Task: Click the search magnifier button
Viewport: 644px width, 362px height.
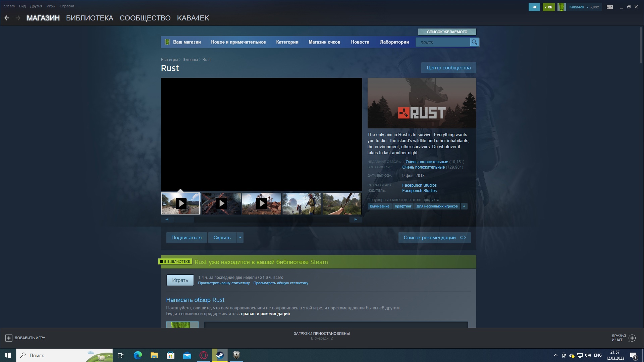Action: click(x=474, y=42)
